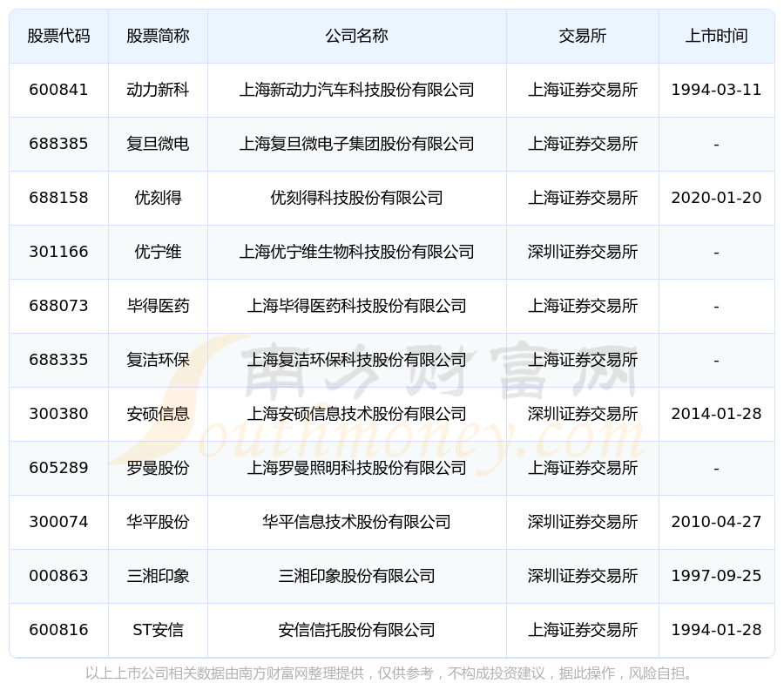Click 深圳证券交易所 in the 优宁维 row
The image size is (784, 697).
(x=583, y=252)
